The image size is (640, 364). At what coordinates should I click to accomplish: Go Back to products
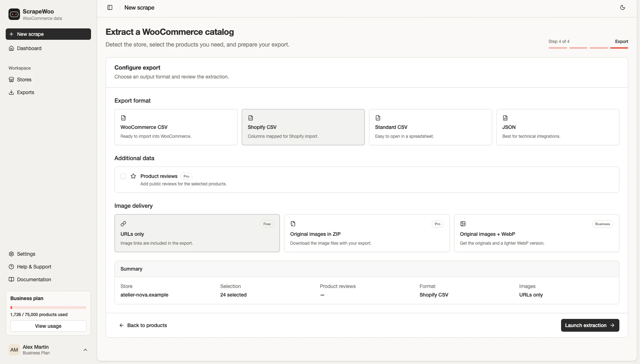pos(143,325)
